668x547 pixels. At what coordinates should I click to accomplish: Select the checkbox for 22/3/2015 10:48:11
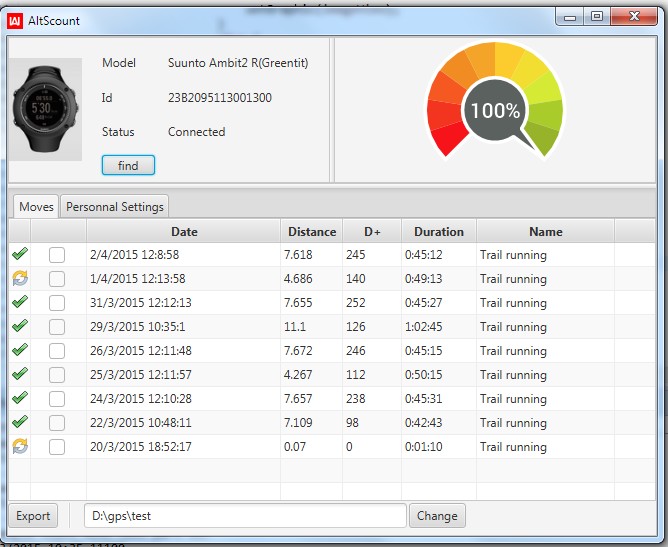pyautogui.click(x=57, y=423)
